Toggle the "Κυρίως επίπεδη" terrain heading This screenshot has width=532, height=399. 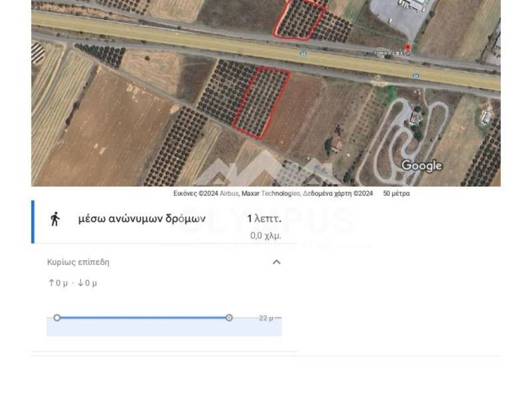78,262
